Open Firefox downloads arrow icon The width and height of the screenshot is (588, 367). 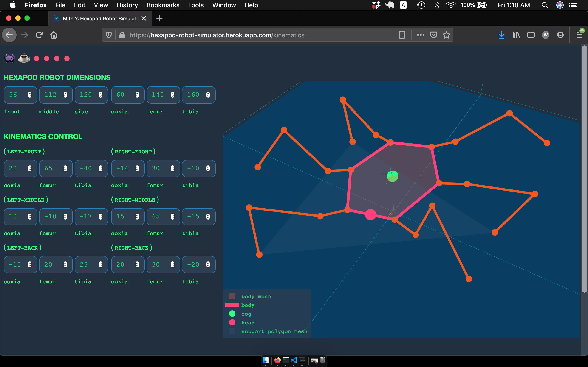click(x=501, y=35)
